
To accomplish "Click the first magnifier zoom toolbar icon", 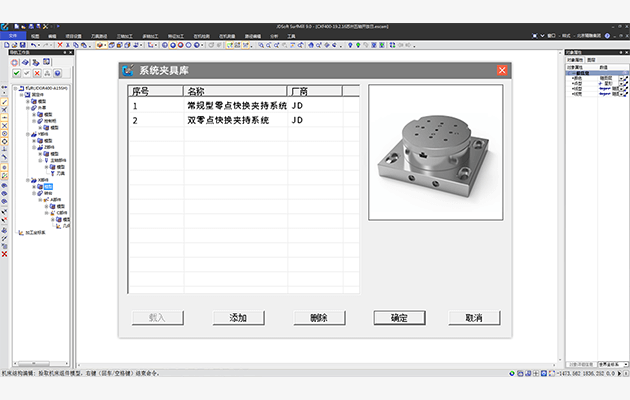I will [x=261, y=45].
